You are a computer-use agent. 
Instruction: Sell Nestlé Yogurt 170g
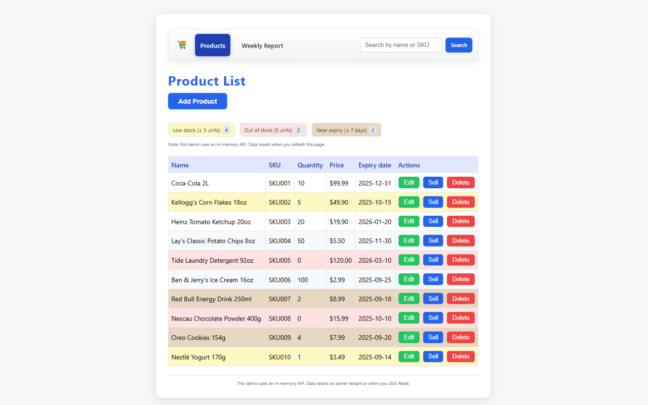pyautogui.click(x=432, y=356)
